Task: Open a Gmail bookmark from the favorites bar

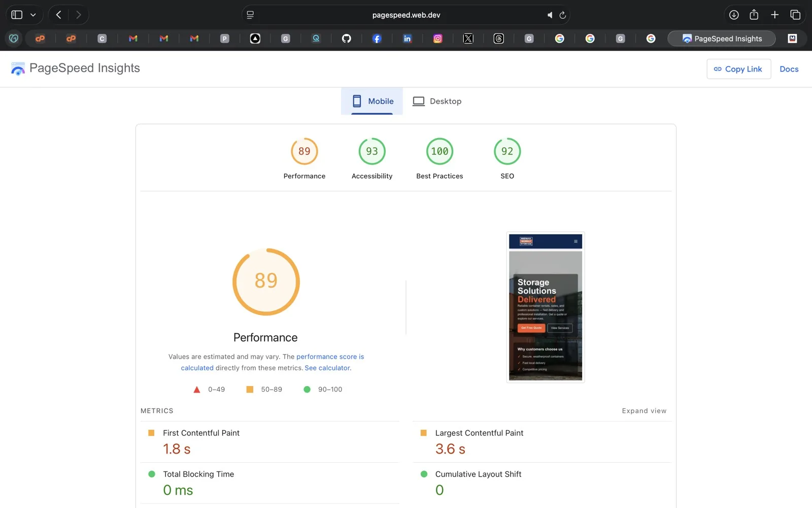Action: pyautogui.click(x=133, y=38)
